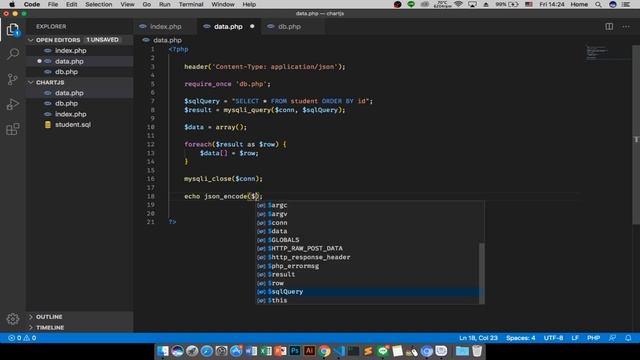Screen dimensions: 640x360
Task: Choose $GLOBALS from autocomplete list
Action: point(367,240)
